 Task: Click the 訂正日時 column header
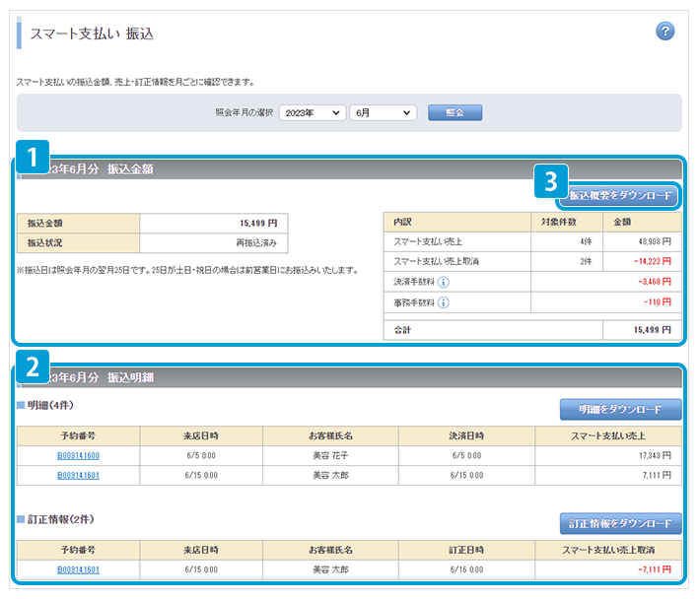(466, 550)
